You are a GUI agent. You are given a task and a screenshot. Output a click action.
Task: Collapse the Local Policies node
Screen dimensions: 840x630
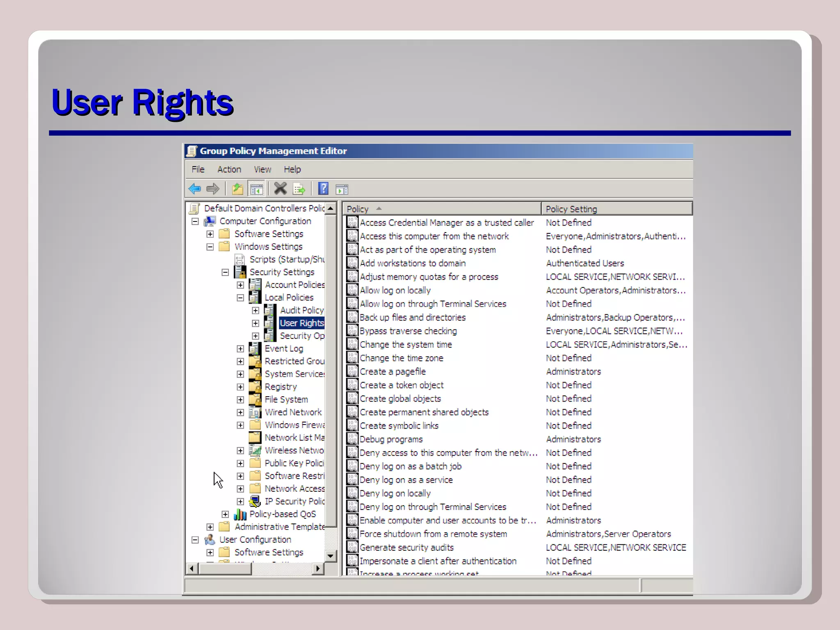pyautogui.click(x=240, y=298)
